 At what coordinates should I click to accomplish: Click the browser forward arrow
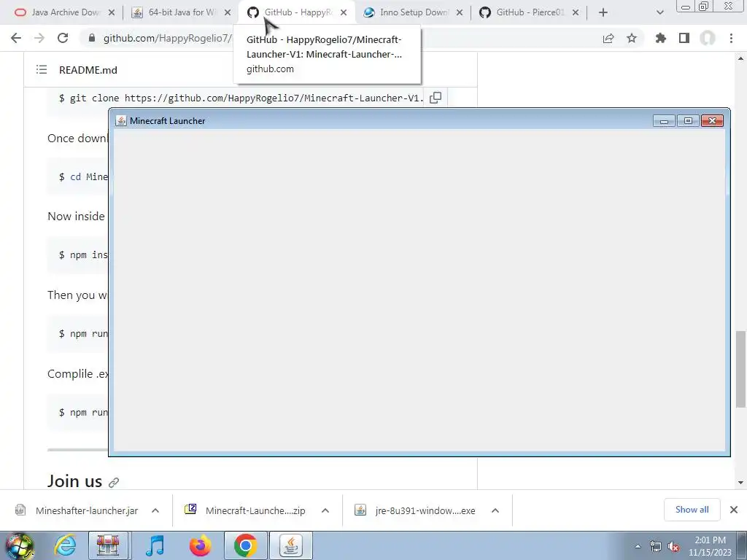click(x=39, y=38)
